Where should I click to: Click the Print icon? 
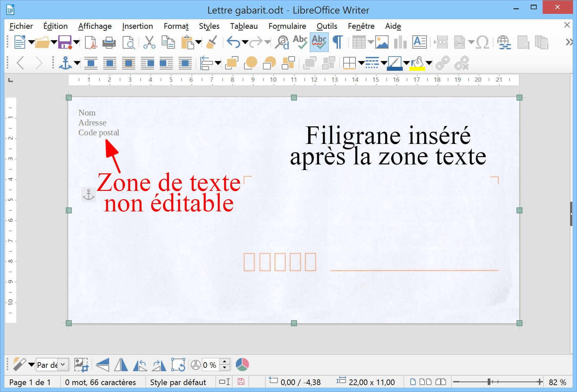point(109,42)
